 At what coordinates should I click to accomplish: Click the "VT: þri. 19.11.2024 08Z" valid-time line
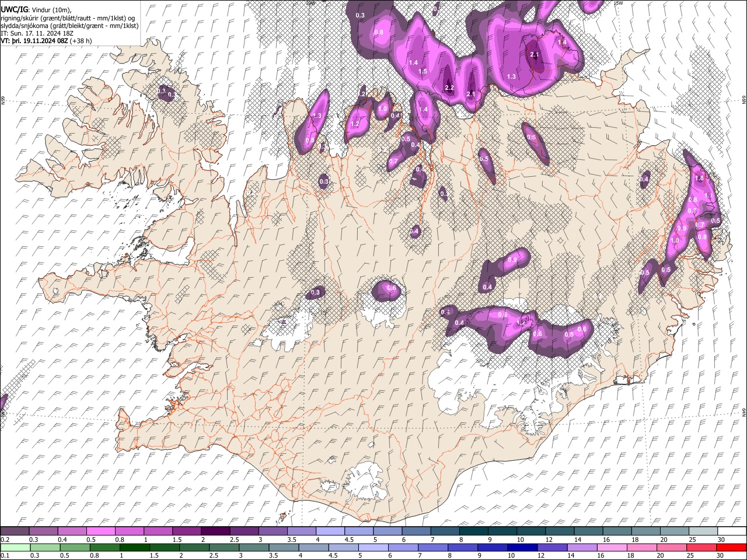coord(34,41)
